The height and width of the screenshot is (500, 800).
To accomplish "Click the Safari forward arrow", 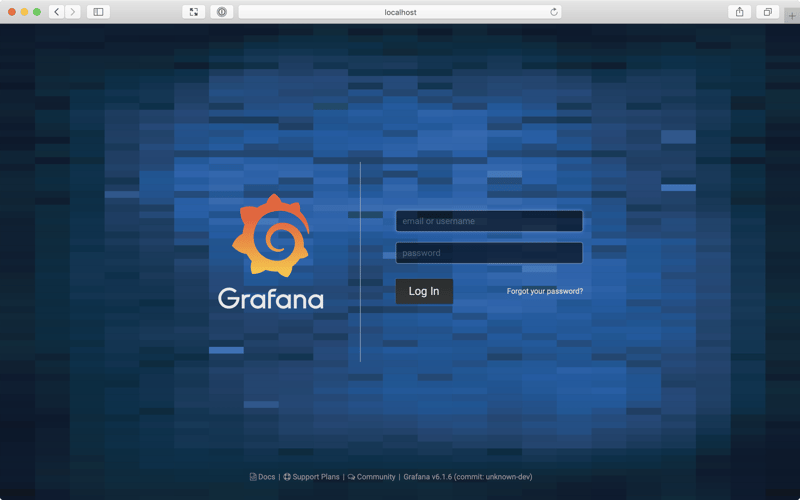I will click(73, 12).
